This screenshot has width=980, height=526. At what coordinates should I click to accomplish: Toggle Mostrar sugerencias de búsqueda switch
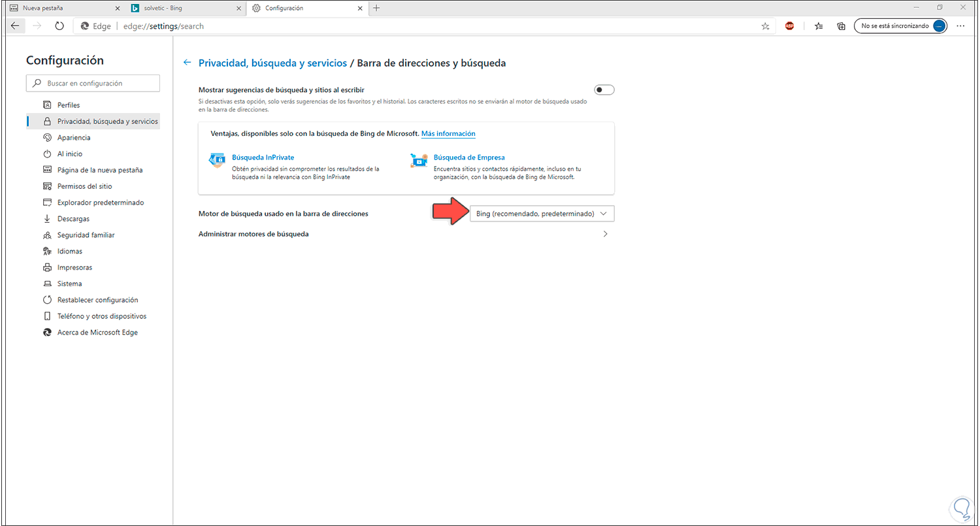[604, 90]
